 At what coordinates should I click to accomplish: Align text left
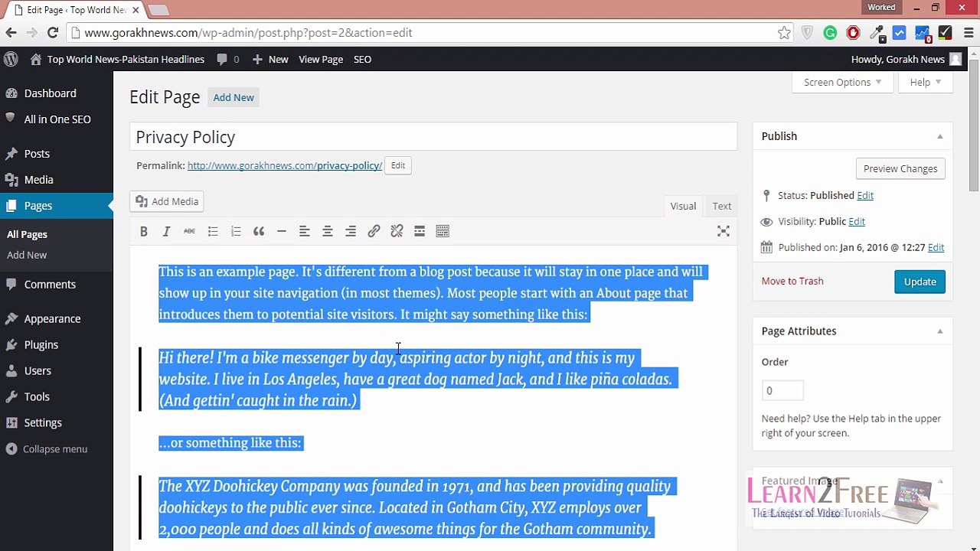(x=305, y=231)
